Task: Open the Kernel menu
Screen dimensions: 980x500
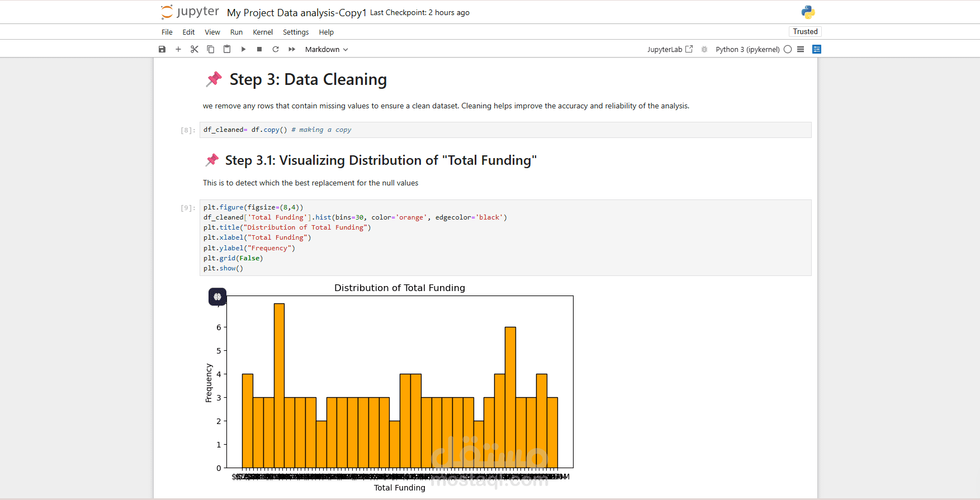Action: [263, 32]
